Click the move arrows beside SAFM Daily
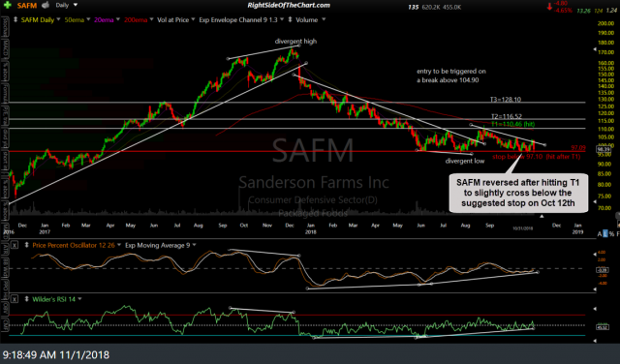 15,19
